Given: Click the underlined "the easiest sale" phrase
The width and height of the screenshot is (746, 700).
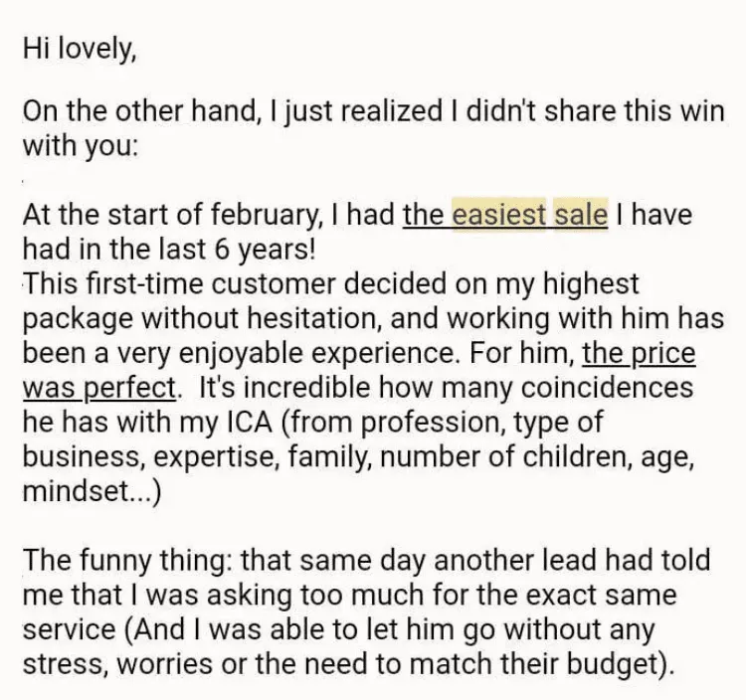Looking at the screenshot, I should click(x=504, y=215).
